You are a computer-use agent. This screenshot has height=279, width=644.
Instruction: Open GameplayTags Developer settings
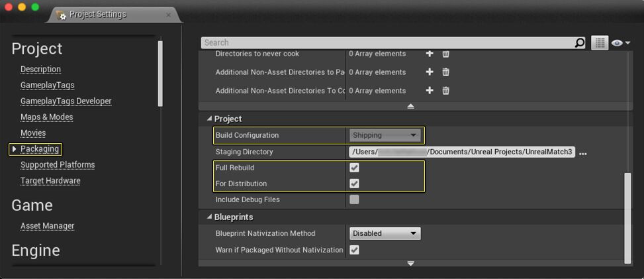(66, 101)
